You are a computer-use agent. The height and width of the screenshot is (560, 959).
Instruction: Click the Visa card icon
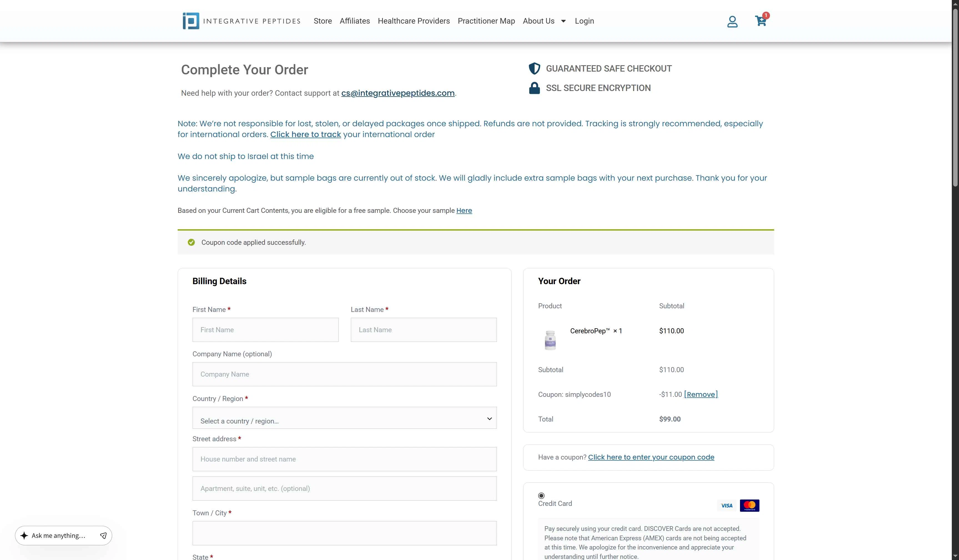click(726, 505)
